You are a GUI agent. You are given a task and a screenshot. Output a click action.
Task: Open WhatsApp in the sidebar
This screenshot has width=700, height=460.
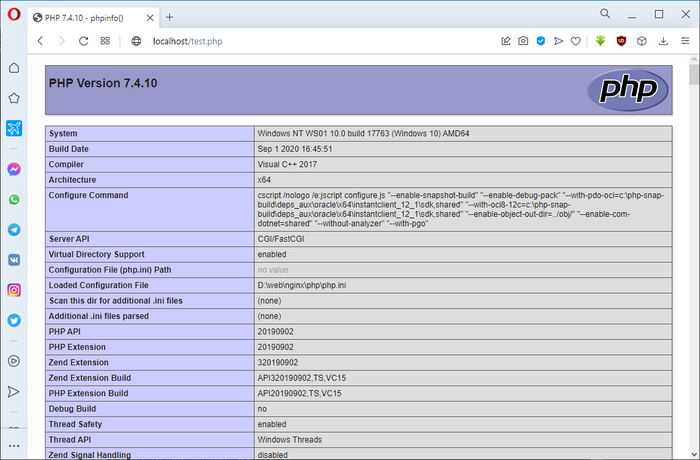(x=14, y=200)
